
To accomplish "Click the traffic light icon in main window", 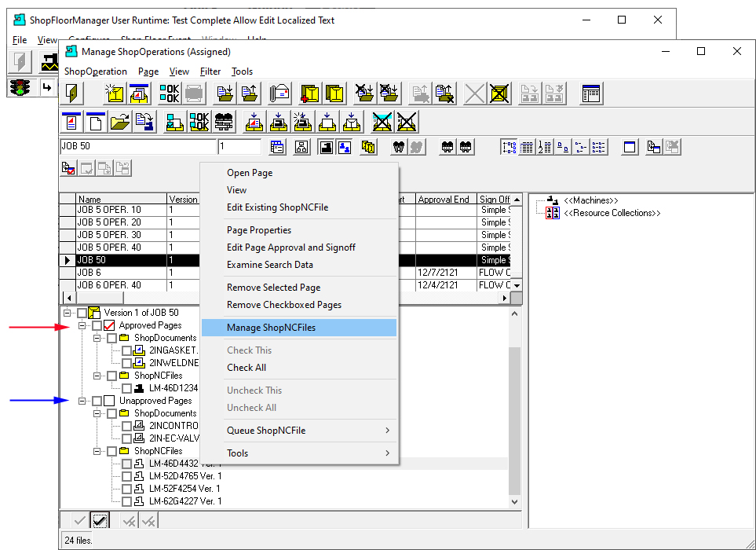I will pos(20,87).
